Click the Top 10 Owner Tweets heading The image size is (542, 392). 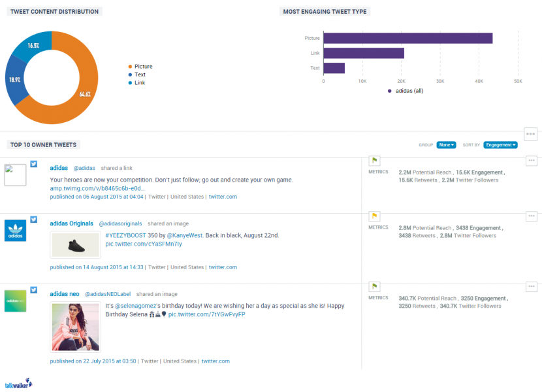[43, 144]
